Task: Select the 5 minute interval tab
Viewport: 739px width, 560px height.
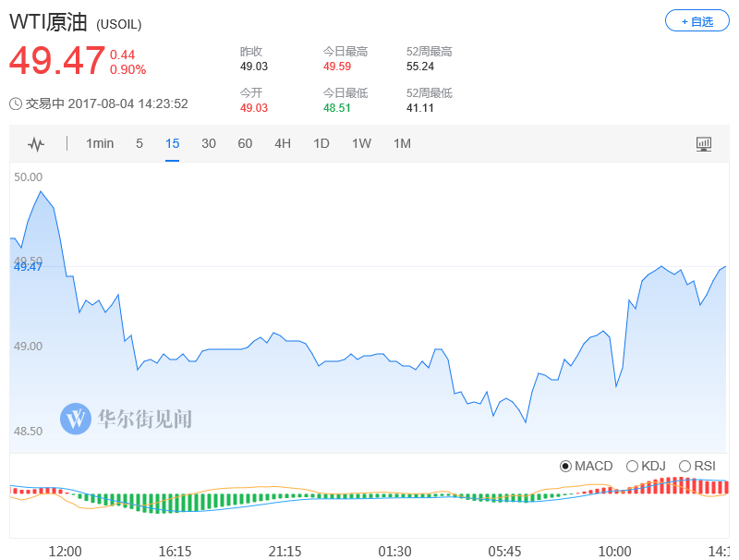Action: [x=139, y=143]
